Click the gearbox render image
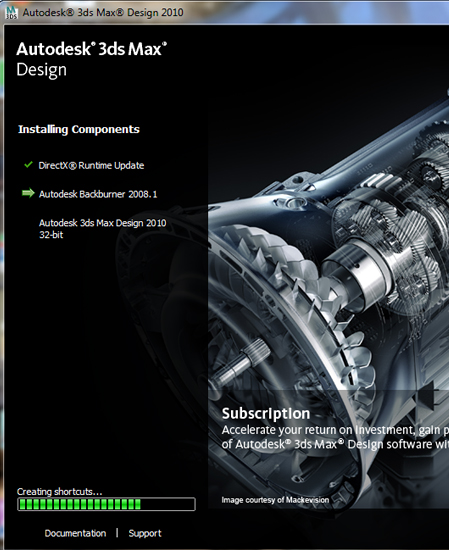 click(328, 267)
